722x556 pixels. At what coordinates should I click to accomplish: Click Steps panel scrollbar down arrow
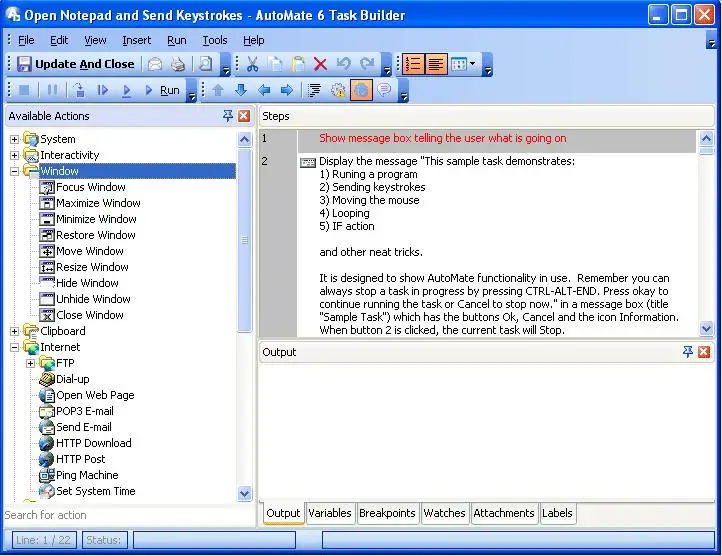706,328
